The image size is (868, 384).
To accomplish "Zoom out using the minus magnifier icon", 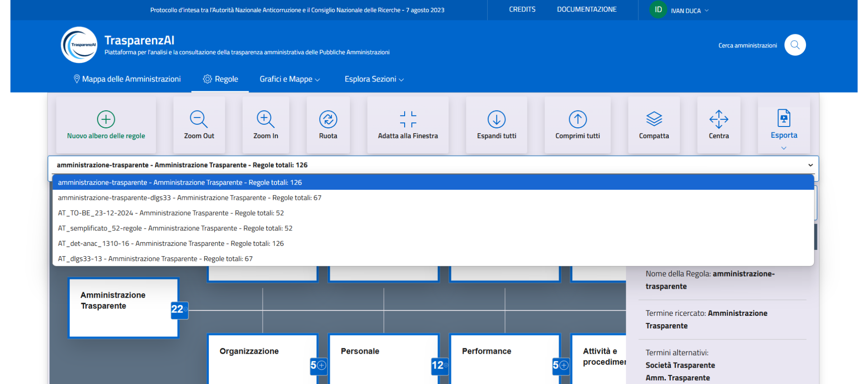I will point(199,119).
